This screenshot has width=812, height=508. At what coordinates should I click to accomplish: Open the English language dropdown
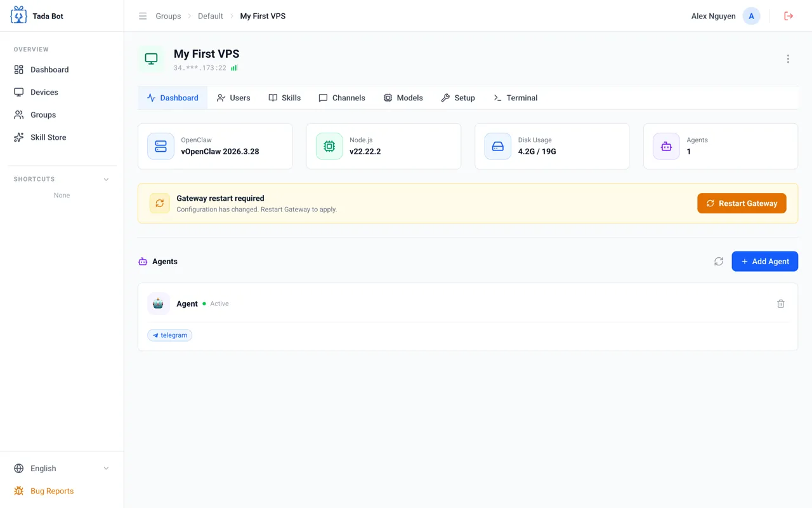tap(62, 469)
